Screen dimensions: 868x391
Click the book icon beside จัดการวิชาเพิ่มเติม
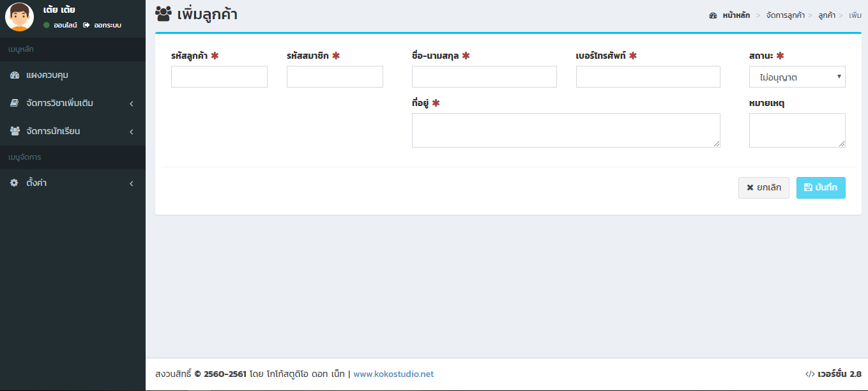coord(15,103)
